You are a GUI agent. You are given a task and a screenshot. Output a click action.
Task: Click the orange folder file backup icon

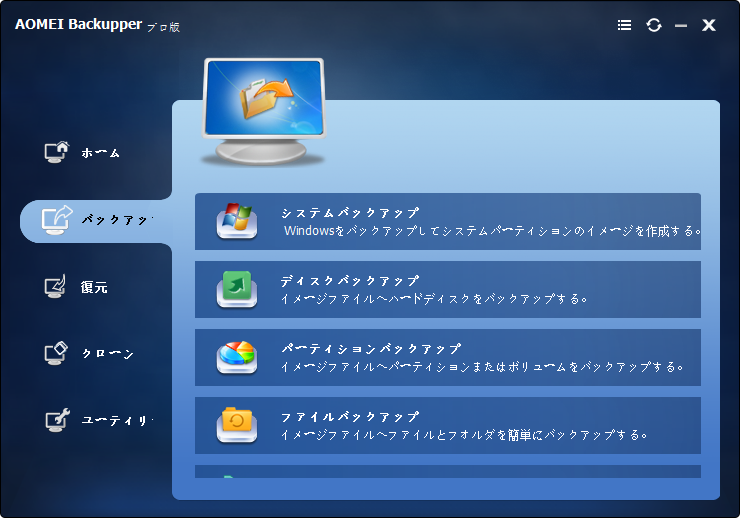237,425
